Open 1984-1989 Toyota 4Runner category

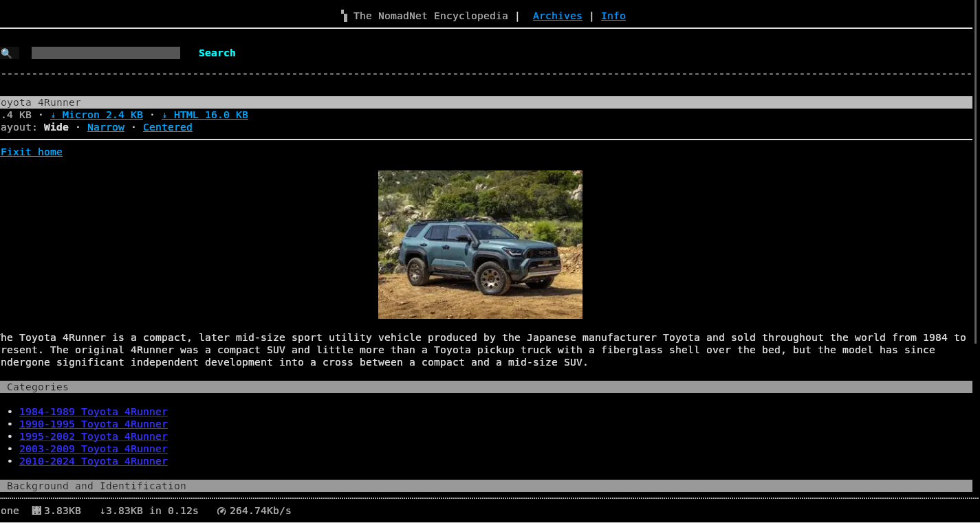click(94, 412)
